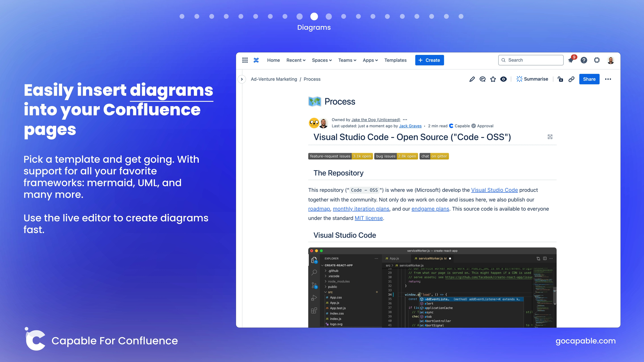The image size is (644, 362).
Task: Go to Home in the navigation
Action: point(273,60)
